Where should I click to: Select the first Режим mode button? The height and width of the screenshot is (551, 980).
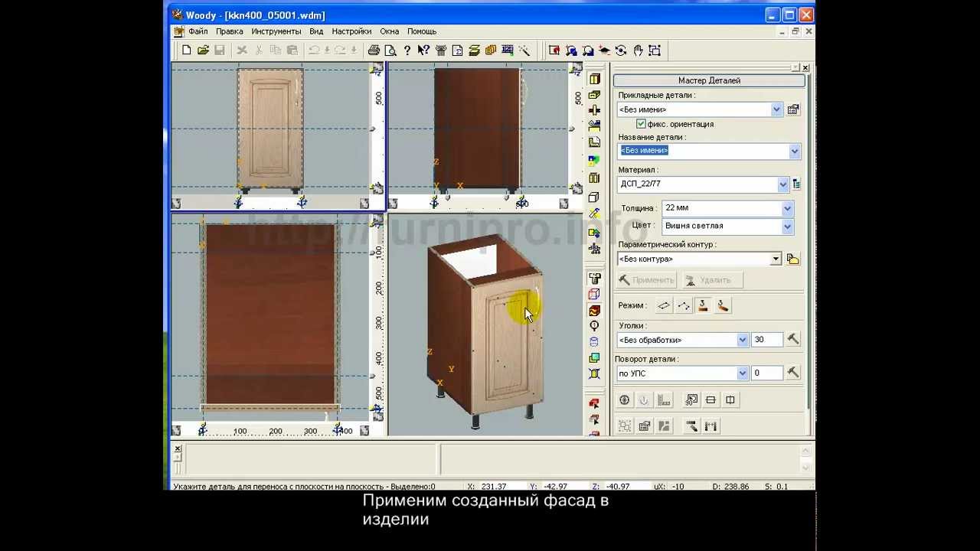(664, 305)
